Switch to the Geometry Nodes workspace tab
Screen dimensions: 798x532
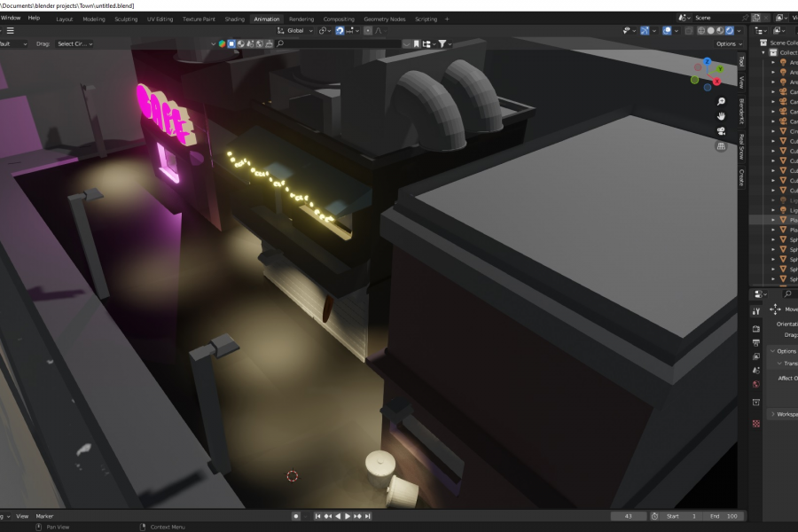click(384, 19)
